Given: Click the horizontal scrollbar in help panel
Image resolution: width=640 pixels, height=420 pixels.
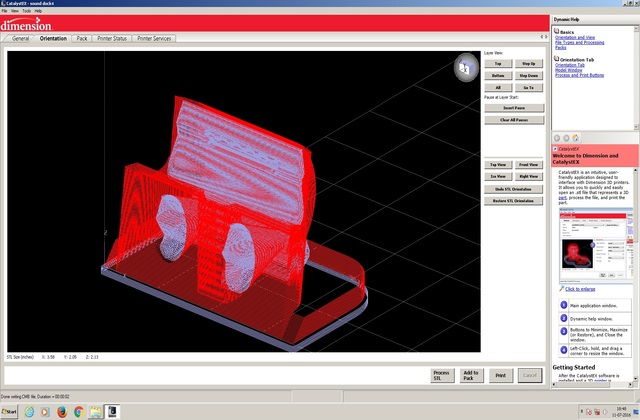Looking at the screenshot, I should tap(593, 384).
